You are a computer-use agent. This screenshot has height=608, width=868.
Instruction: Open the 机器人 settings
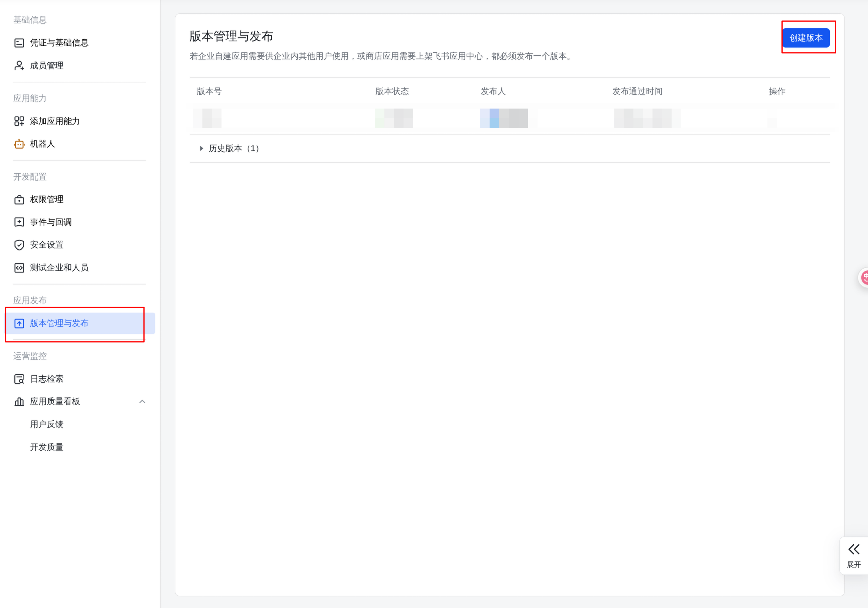pyautogui.click(x=42, y=144)
